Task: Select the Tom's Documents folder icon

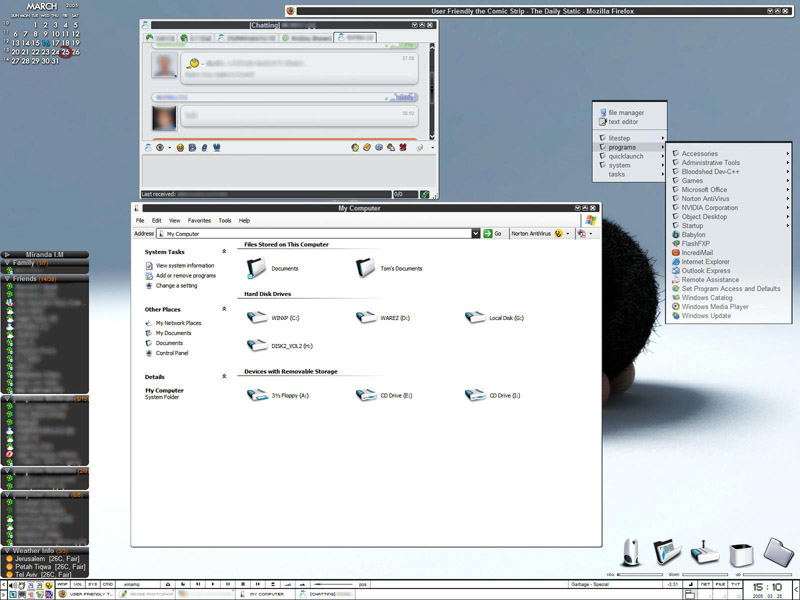Action: 366,268
